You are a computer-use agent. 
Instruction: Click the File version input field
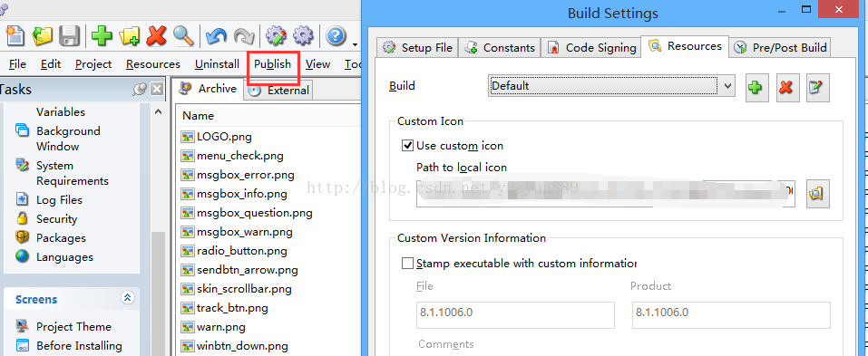coord(515,314)
